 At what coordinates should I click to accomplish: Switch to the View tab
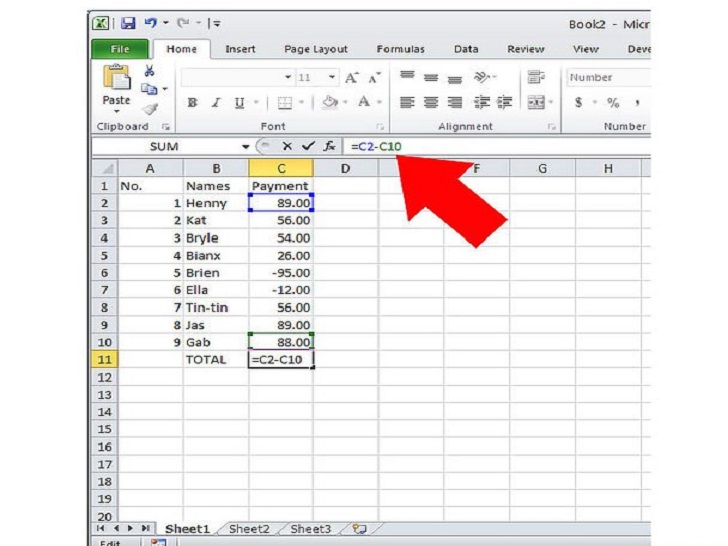tap(585, 49)
